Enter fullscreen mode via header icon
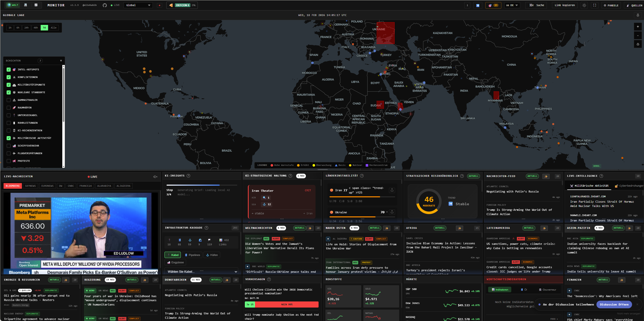 [594, 5]
